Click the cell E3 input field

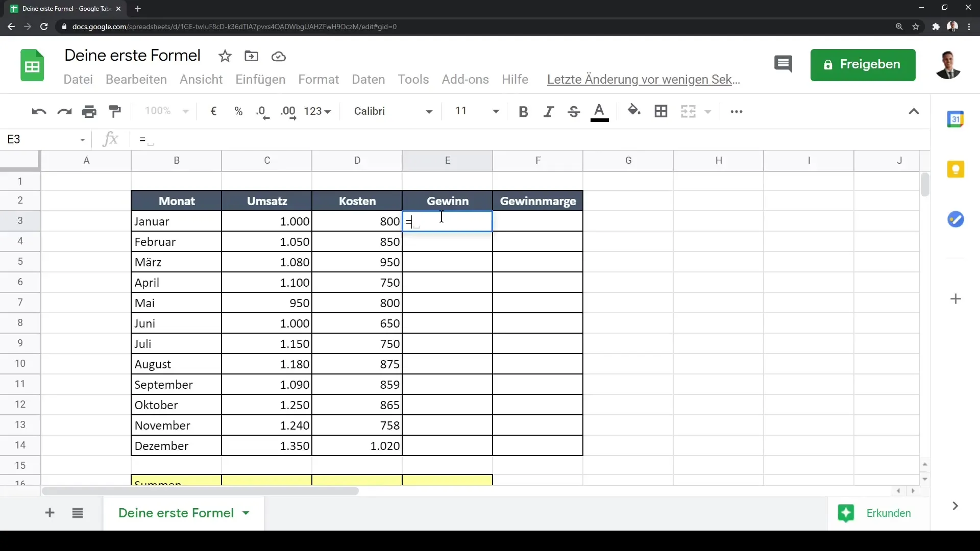[448, 221]
